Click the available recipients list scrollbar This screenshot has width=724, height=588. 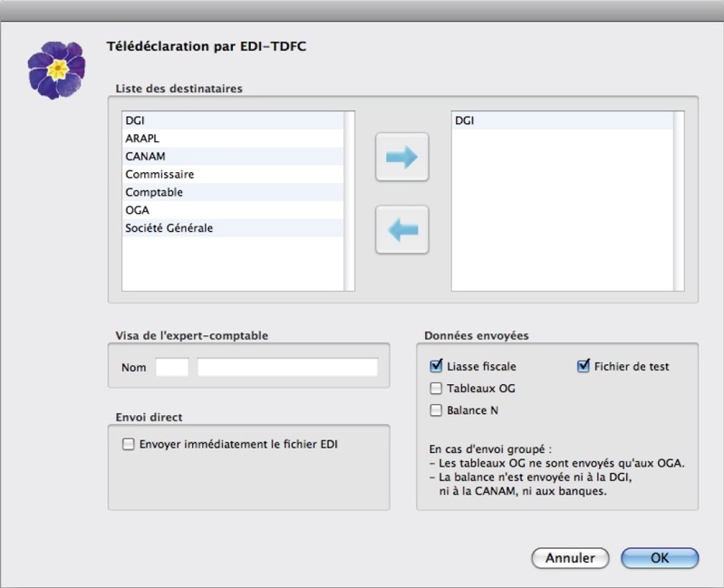point(349,201)
